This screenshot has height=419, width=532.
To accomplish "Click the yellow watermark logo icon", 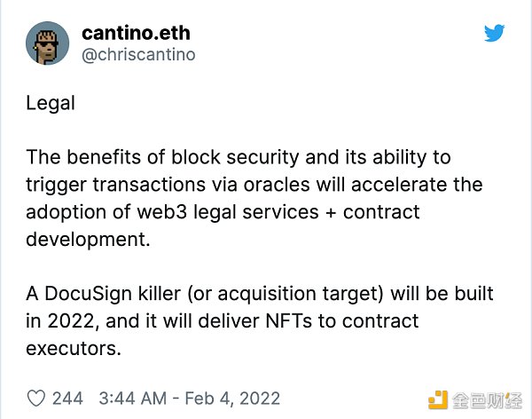I will pyautogui.click(x=438, y=400).
